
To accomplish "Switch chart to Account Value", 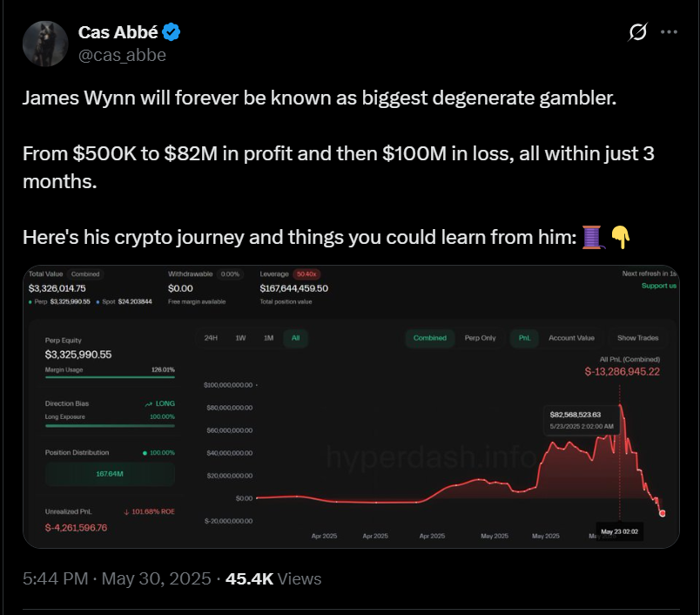I will click(x=571, y=338).
